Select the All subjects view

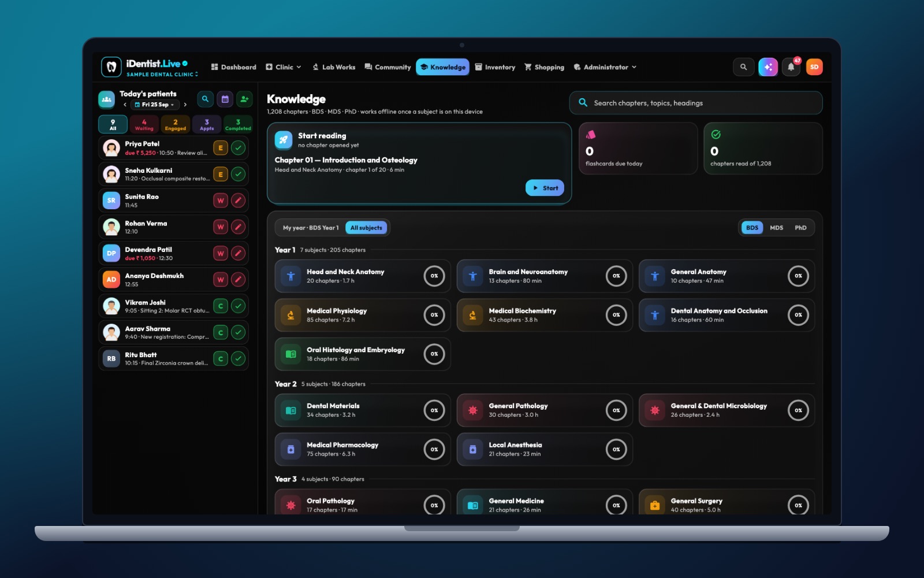366,228
